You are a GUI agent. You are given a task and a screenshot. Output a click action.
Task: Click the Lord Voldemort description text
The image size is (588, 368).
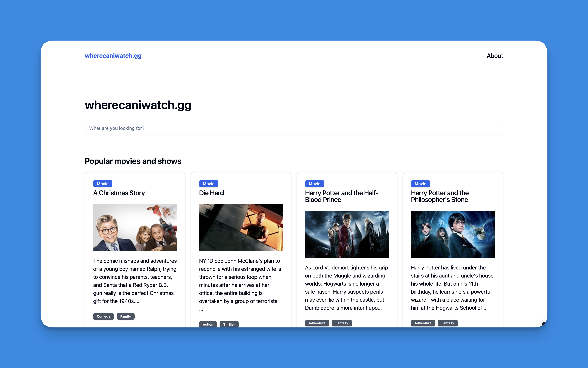point(347,288)
